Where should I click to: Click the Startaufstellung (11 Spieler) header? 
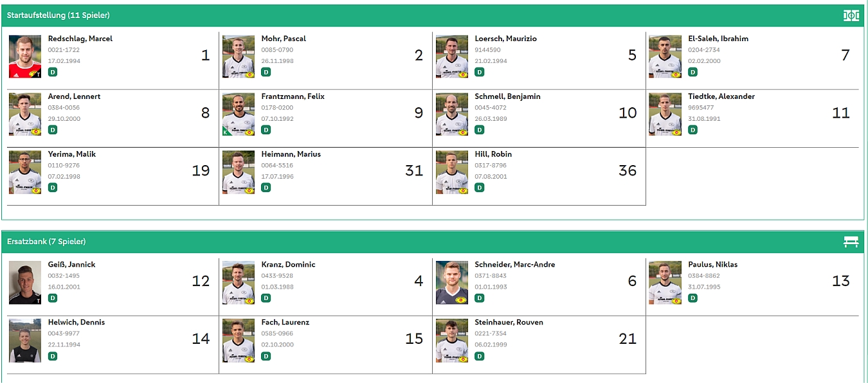coord(59,15)
